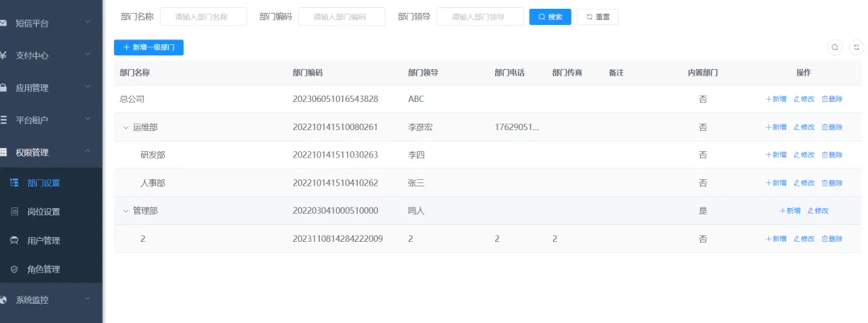Click 修改 in the 研发部 row

[805, 155]
